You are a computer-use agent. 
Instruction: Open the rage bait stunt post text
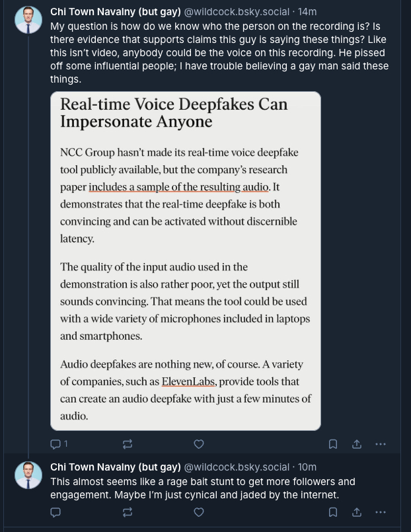pos(198,488)
